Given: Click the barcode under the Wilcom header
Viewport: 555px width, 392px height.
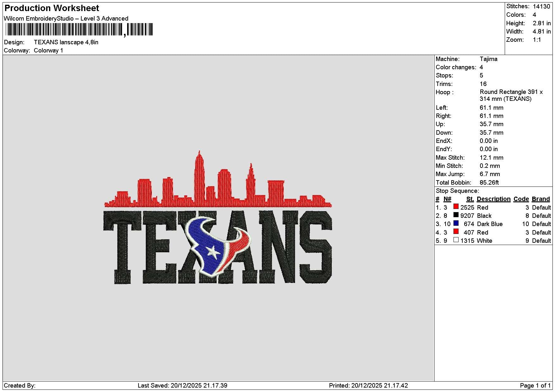Looking at the screenshot, I should [x=79, y=30].
